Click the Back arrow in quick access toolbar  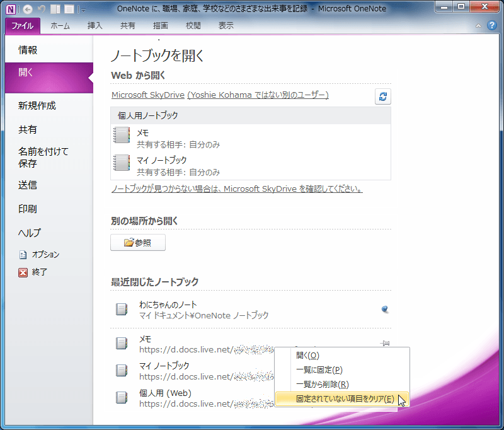click(x=28, y=9)
